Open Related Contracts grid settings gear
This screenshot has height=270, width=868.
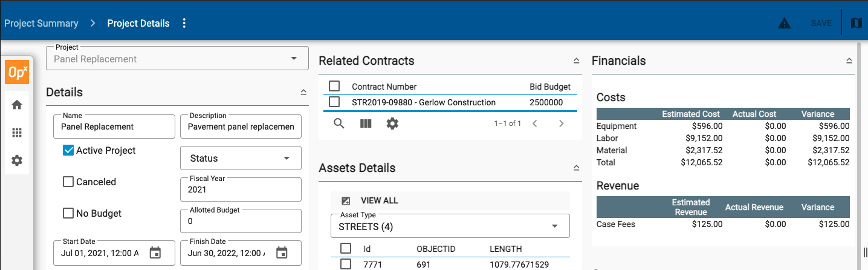coord(392,123)
